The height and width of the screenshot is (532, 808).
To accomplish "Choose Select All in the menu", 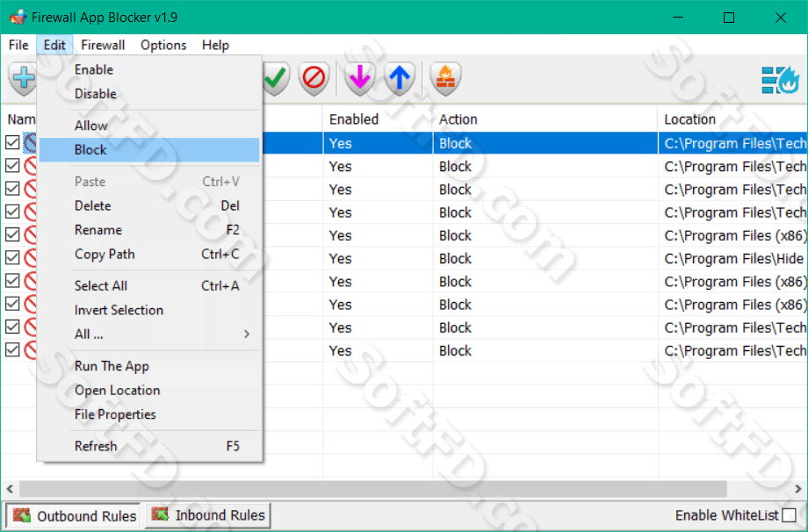I will 149,286.
